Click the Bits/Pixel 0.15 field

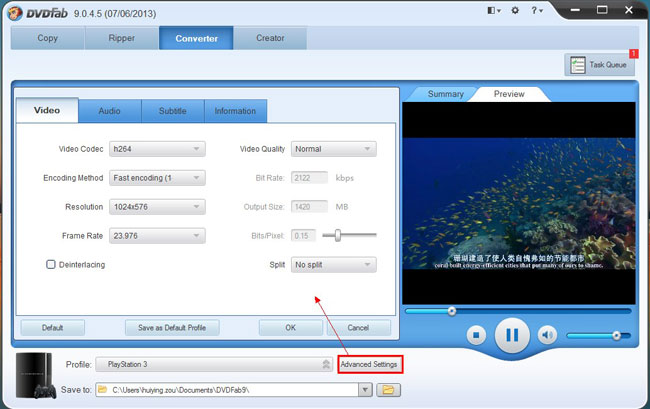303,236
